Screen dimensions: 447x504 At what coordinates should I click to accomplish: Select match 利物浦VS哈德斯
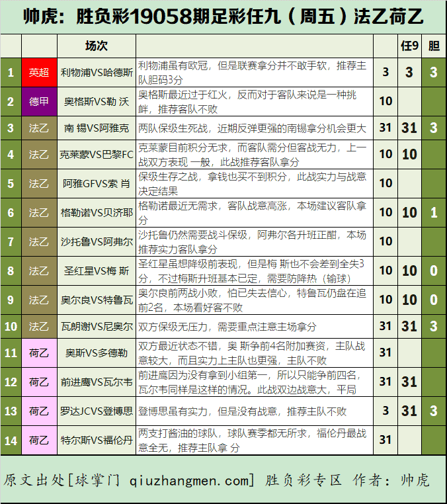pos(97,72)
